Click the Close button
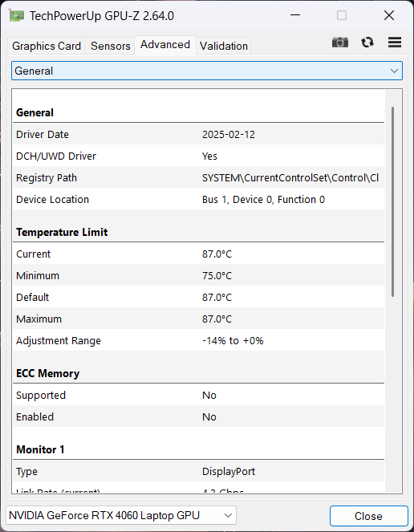This screenshot has height=532, width=414. click(368, 516)
